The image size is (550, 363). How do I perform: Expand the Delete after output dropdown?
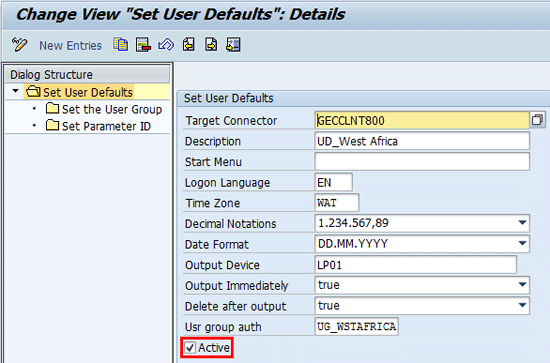click(522, 305)
